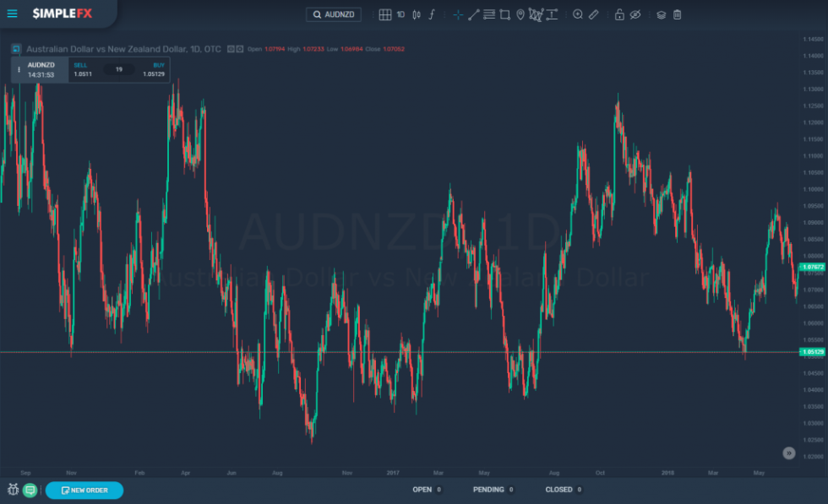828x504 pixels.
Task: Click the eraser drawing tool
Action: (594, 14)
